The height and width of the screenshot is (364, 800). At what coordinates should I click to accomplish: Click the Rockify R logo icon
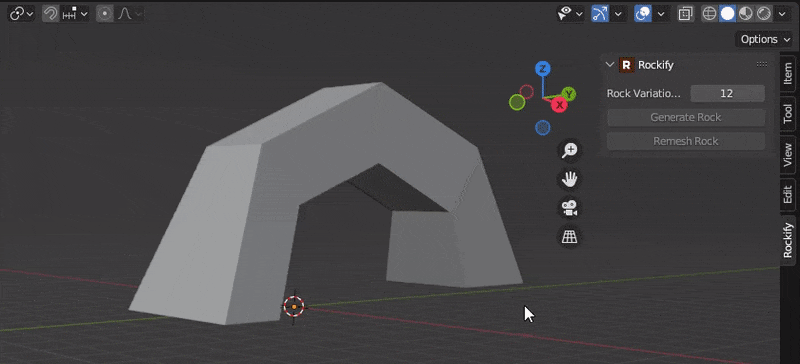(x=626, y=65)
